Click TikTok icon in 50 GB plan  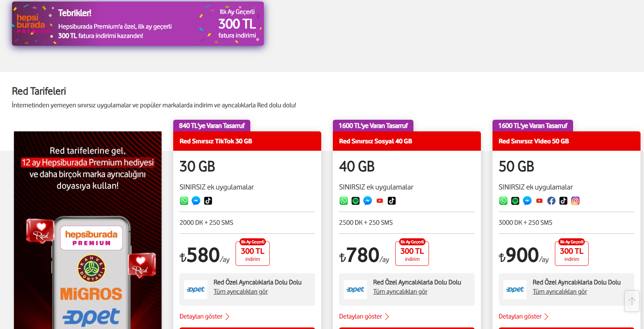(x=563, y=201)
